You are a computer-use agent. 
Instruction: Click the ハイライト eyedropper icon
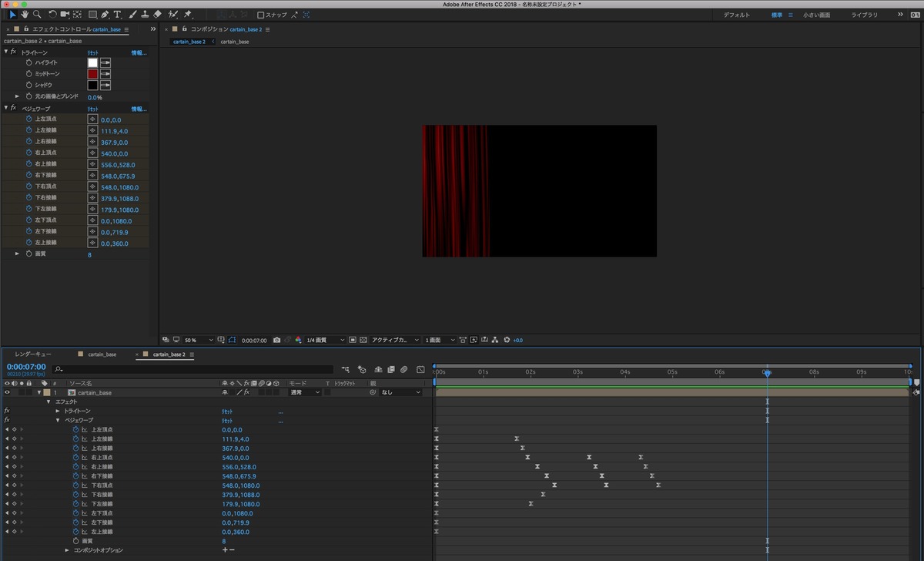tap(105, 62)
